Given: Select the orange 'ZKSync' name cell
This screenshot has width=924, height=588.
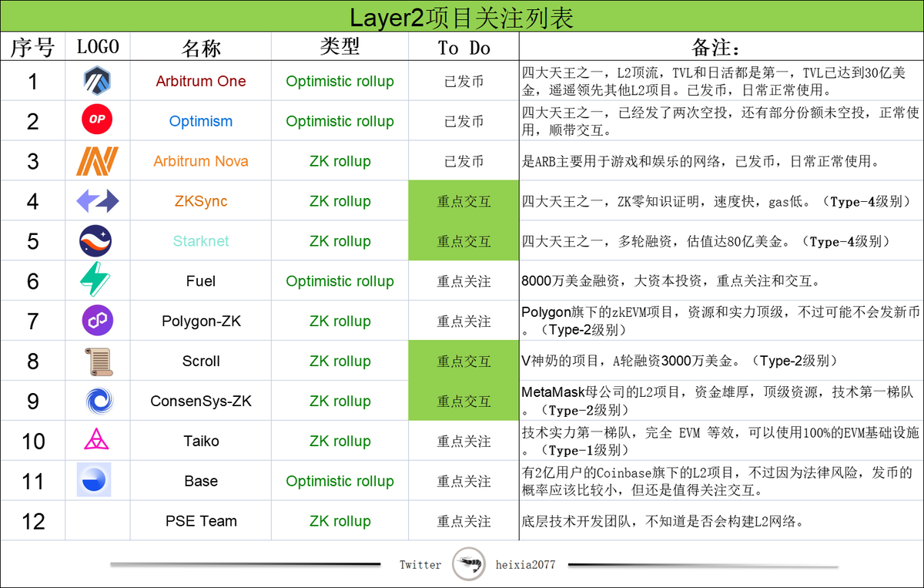Looking at the screenshot, I should (x=201, y=201).
